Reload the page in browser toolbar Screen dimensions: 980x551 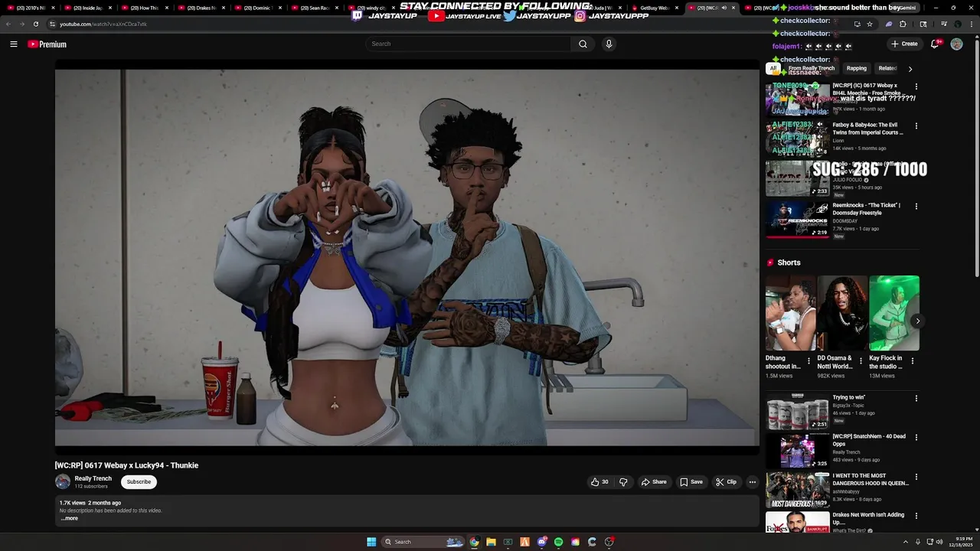coord(35,24)
